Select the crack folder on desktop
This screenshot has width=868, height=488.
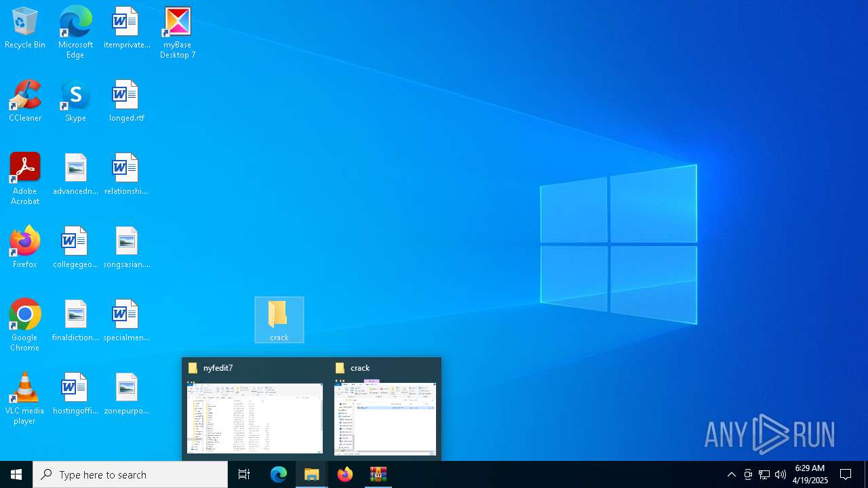[279, 320]
